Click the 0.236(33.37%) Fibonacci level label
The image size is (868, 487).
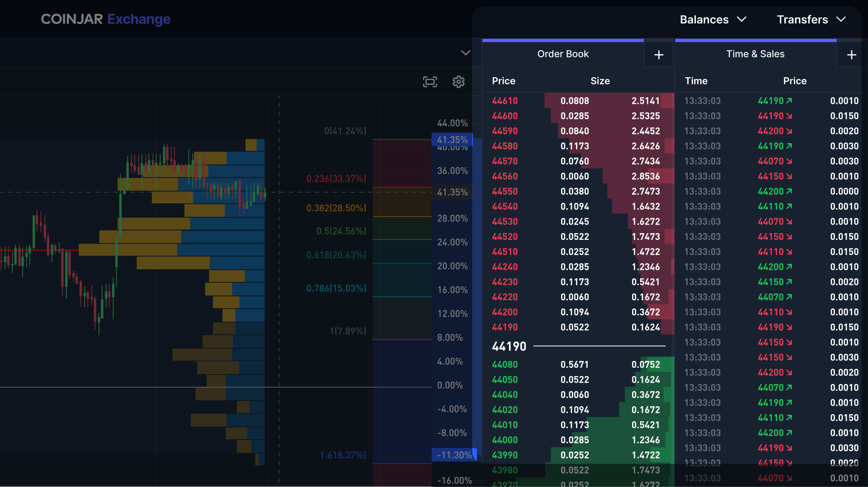pyautogui.click(x=336, y=178)
